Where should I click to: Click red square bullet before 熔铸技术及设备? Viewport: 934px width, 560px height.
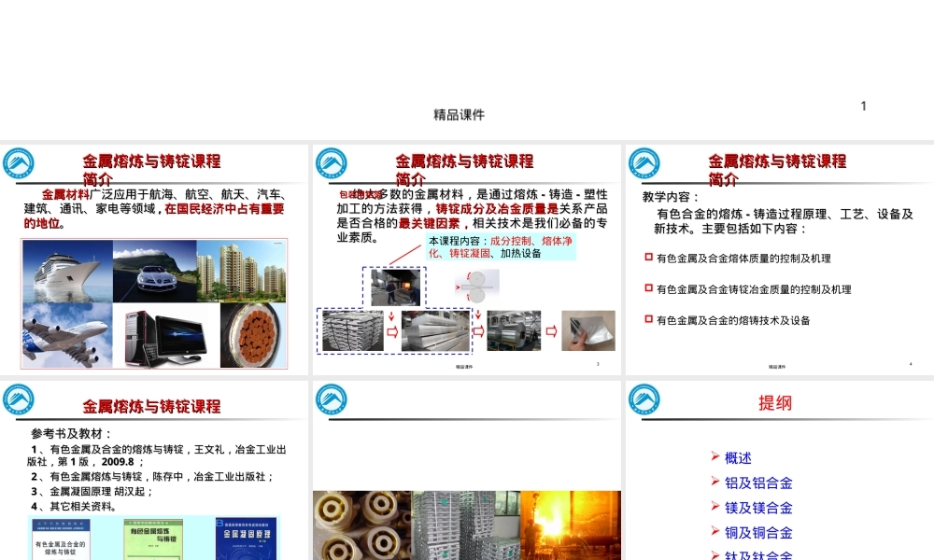point(649,319)
